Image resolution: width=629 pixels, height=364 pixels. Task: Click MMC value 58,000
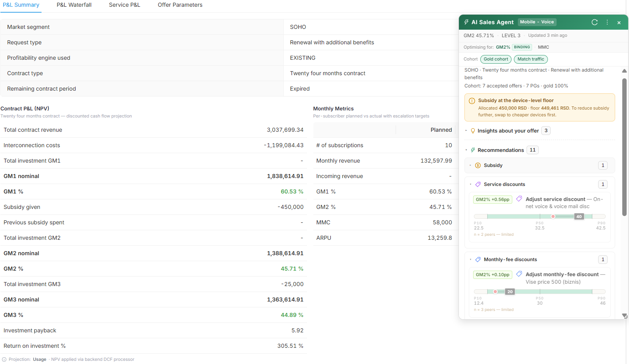(x=442, y=222)
